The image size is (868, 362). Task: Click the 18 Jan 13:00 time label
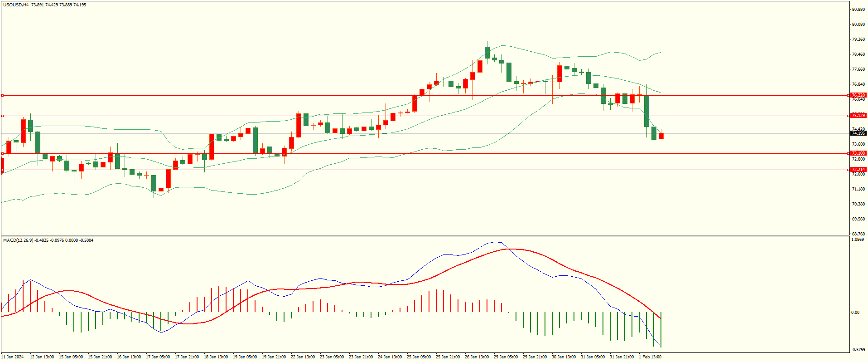point(216,357)
